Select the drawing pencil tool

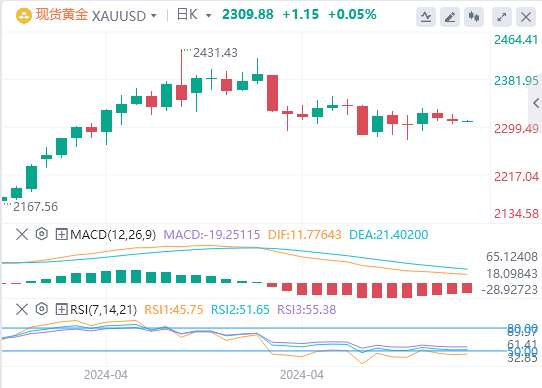tap(450, 16)
